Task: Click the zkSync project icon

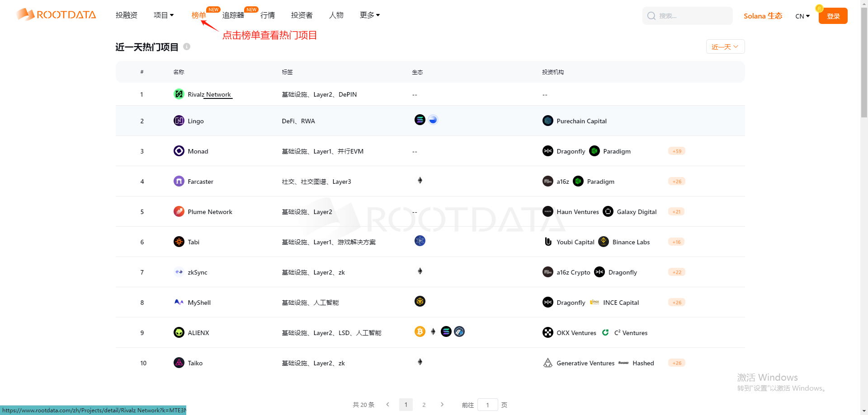Action: 179,272
